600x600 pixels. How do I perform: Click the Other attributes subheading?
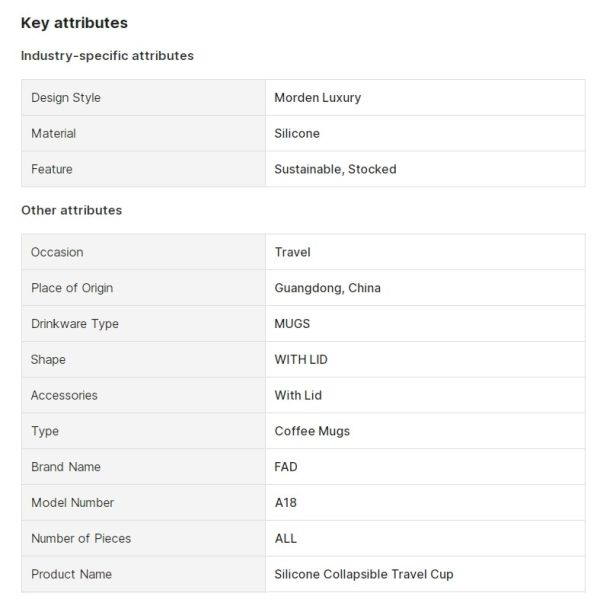[x=71, y=210]
